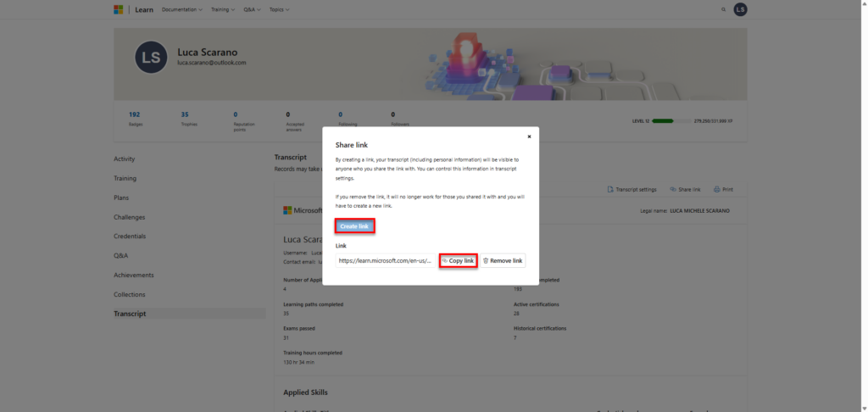Click the share link URL field
This screenshot has width=868, height=412.
386,260
